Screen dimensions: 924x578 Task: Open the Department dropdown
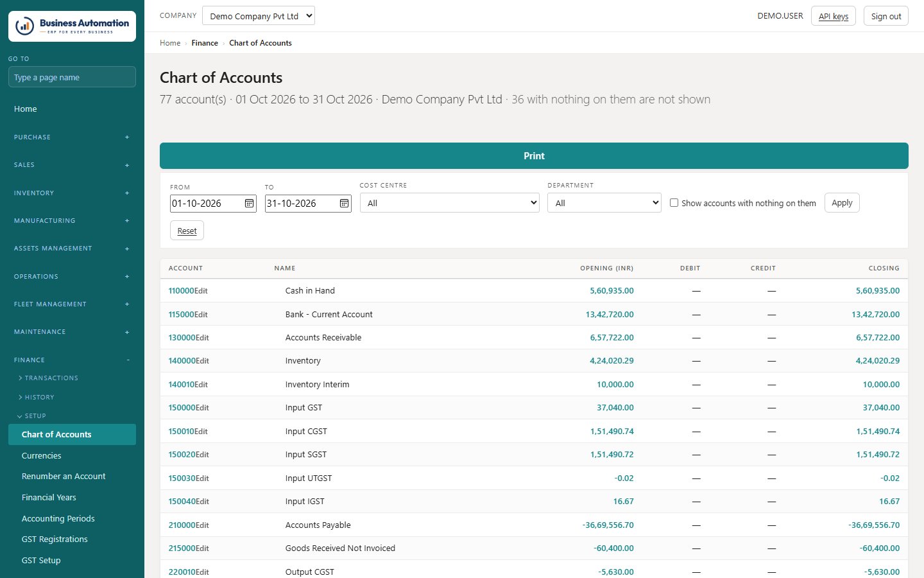(604, 203)
